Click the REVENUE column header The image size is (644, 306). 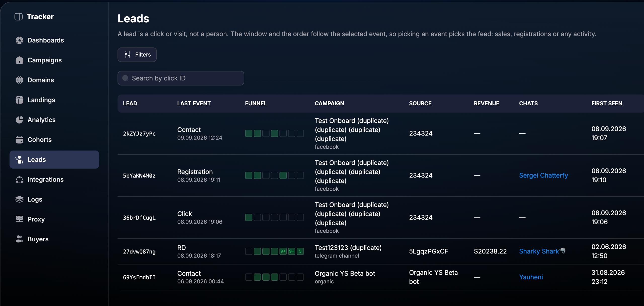pos(487,103)
